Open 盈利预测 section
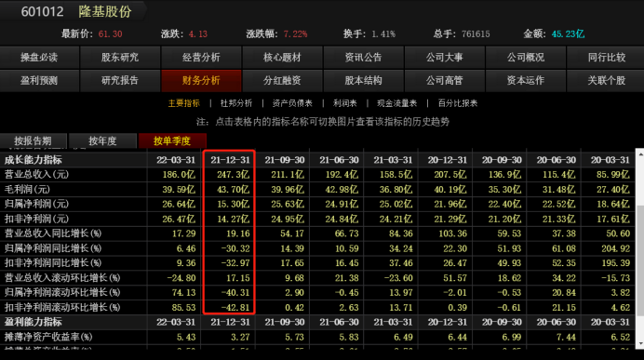The image size is (644, 360). (x=39, y=80)
